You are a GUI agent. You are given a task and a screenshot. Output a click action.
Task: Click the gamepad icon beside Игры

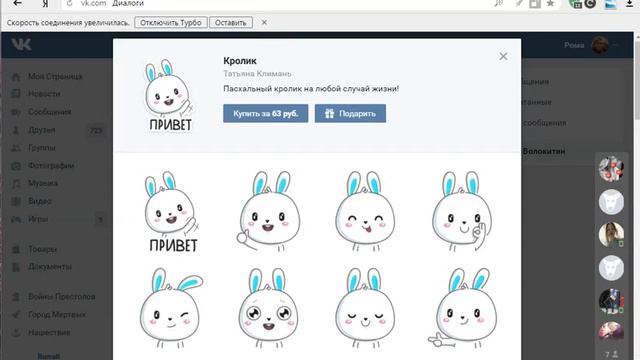[16, 219]
